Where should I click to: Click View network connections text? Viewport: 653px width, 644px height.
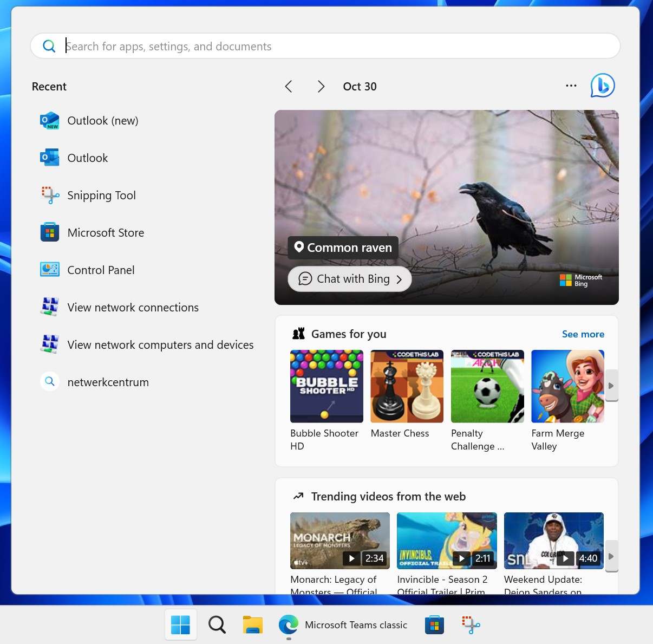point(133,308)
